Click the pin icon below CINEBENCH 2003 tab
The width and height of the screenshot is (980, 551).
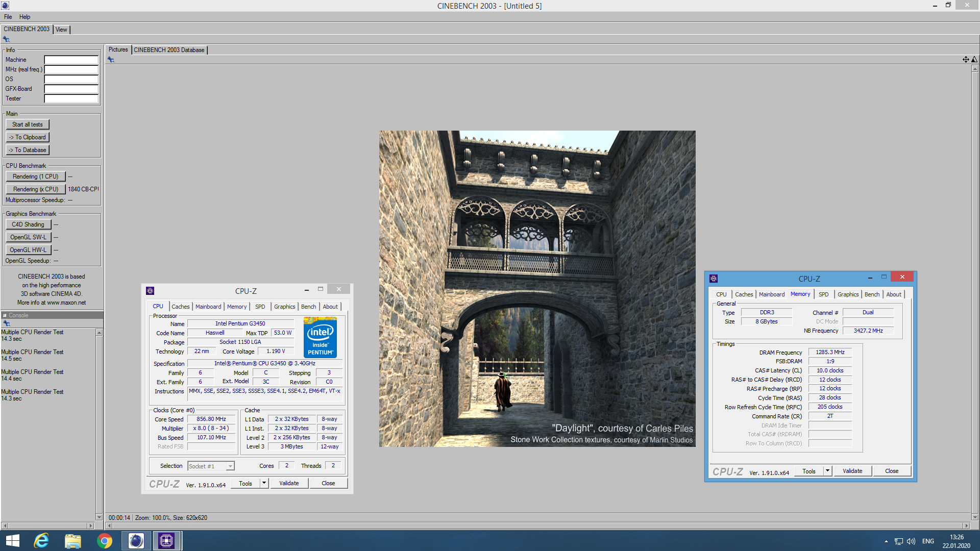(6, 39)
